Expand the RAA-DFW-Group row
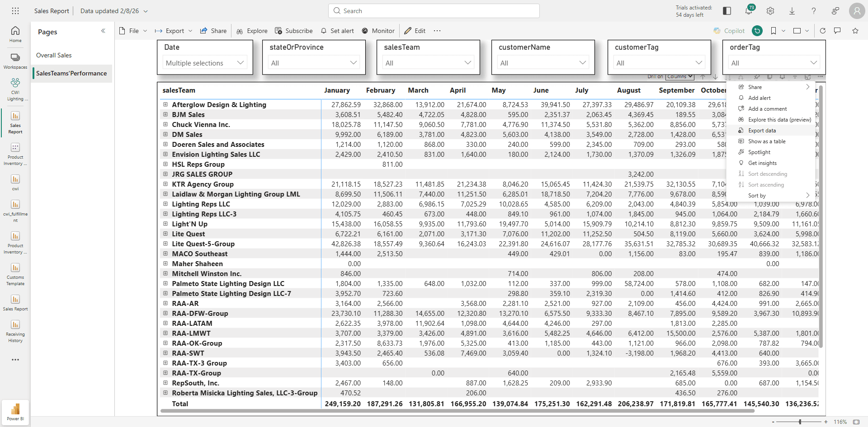Viewport: 868px width, 427px height. [165, 313]
